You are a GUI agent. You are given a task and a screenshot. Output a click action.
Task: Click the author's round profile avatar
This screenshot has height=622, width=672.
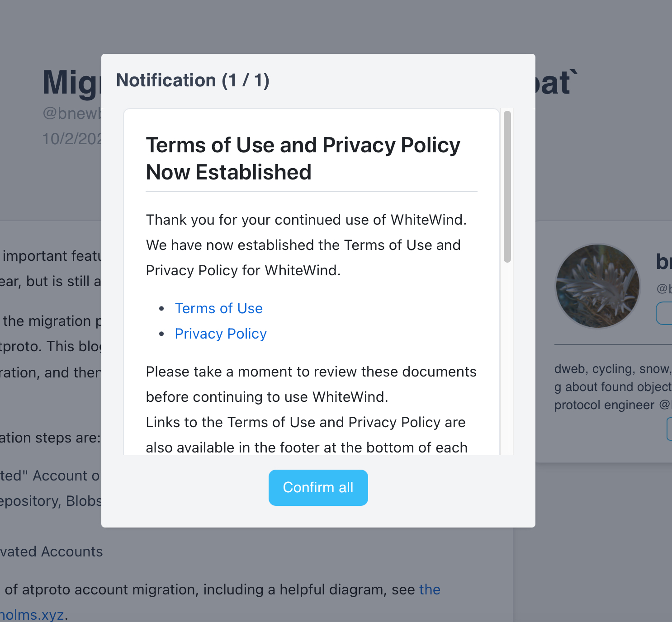(598, 286)
